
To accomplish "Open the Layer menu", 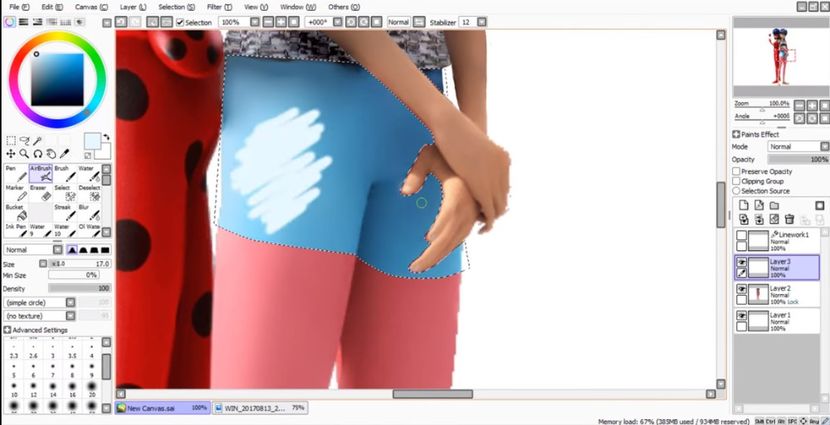I will tap(133, 7).
